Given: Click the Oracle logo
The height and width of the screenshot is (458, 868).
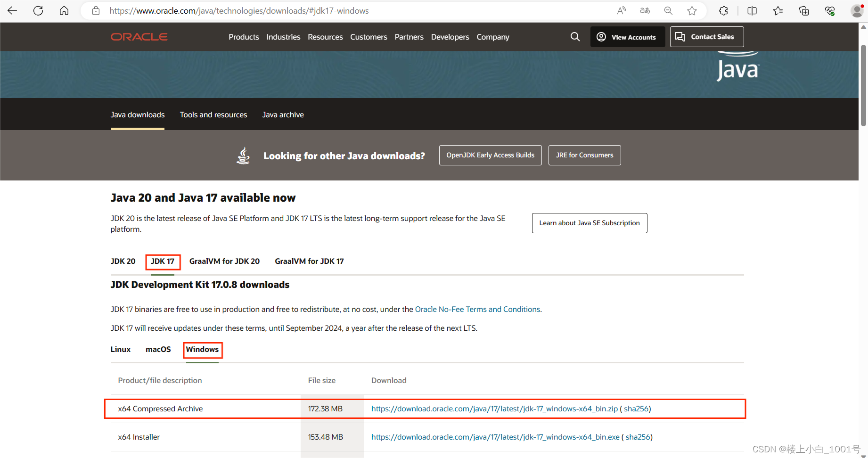Looking at the screenshot, I should point(139,37).
